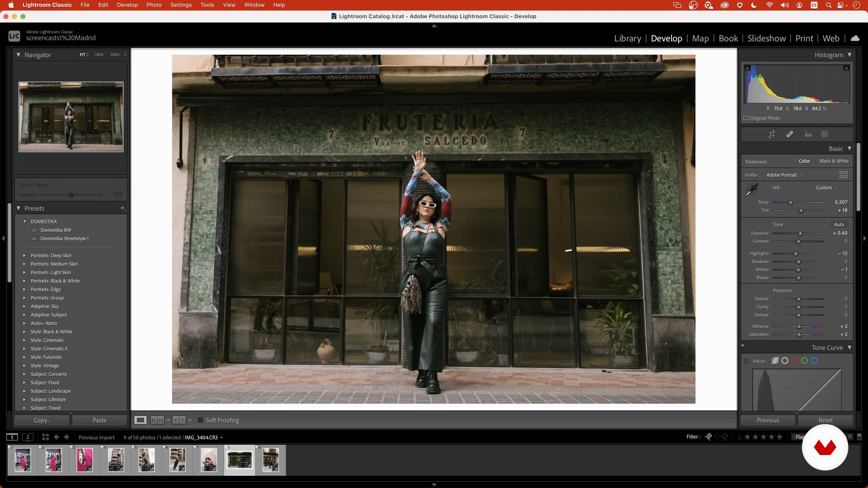Open the cloud sync status icon
The image size is (868, 488).
[855, 38]
